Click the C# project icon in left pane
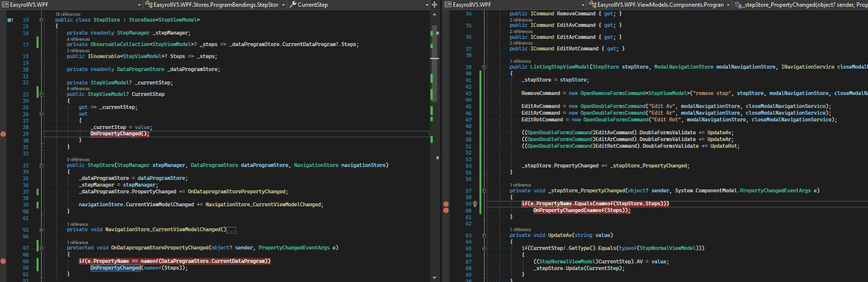 [x=5, y=5]
